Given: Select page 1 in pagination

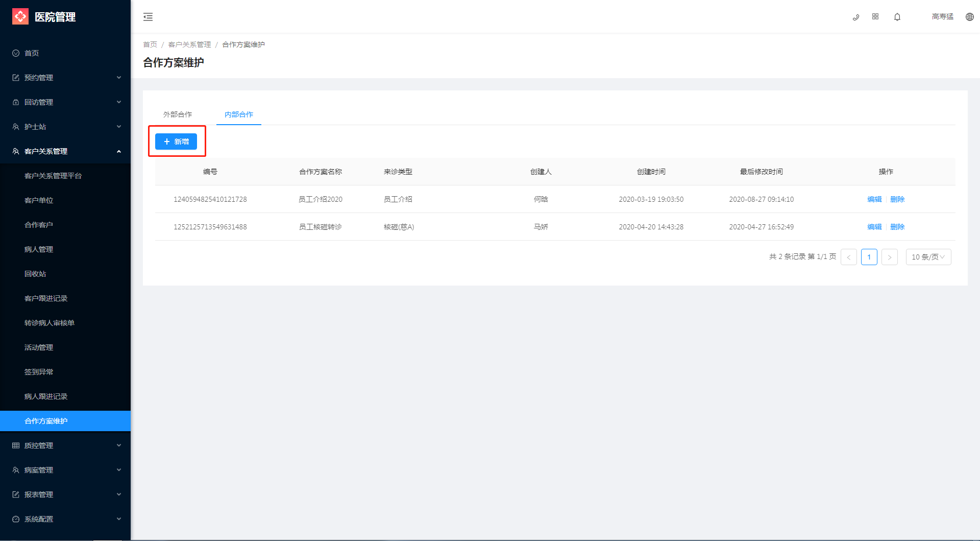Looking at the screenshot, I should tap(869, 257).
